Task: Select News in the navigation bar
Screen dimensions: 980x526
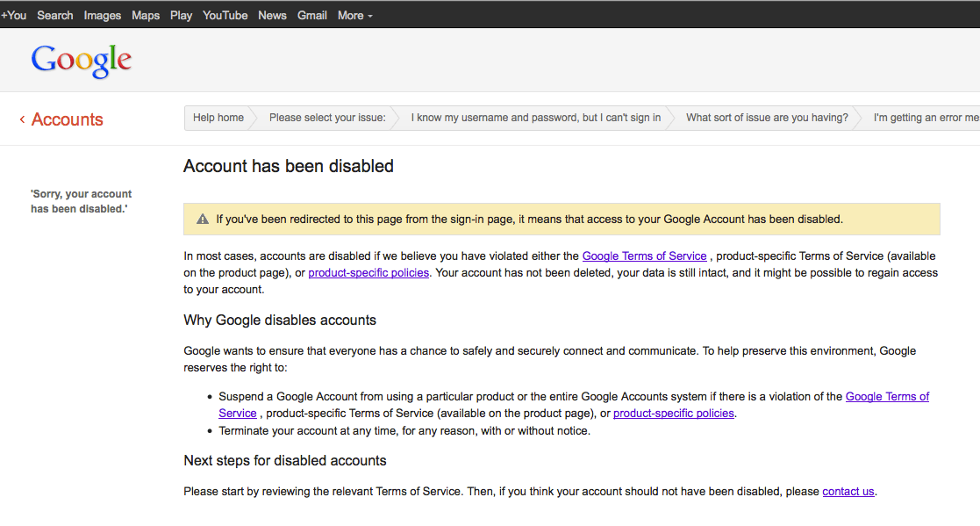Action: pyautogui.click(x=272, y=15)
